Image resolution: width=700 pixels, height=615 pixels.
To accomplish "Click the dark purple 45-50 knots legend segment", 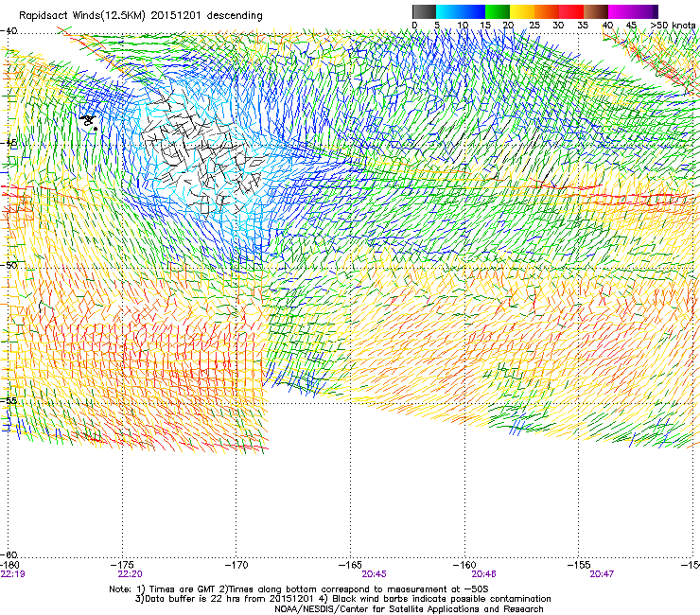I will tap(645, 11).
